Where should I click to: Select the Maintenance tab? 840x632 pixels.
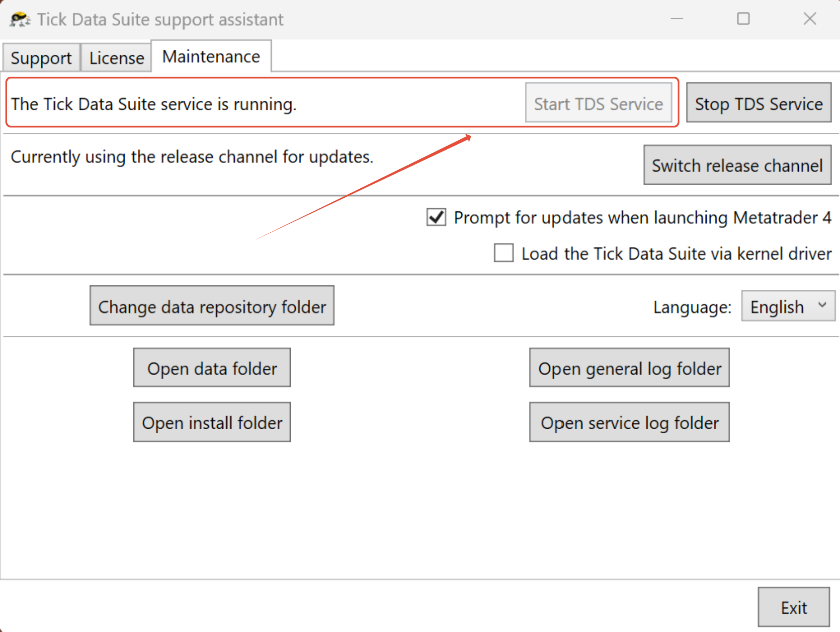coord(211,56)
